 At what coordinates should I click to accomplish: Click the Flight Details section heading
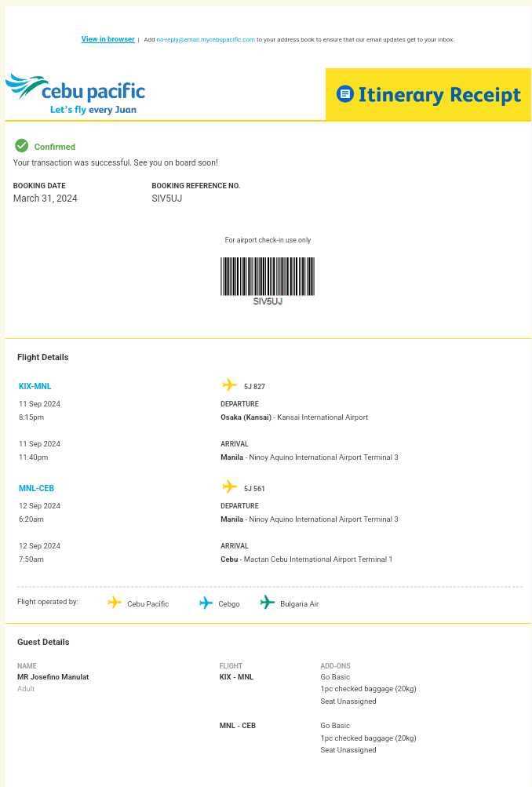[x=43, y=357]
